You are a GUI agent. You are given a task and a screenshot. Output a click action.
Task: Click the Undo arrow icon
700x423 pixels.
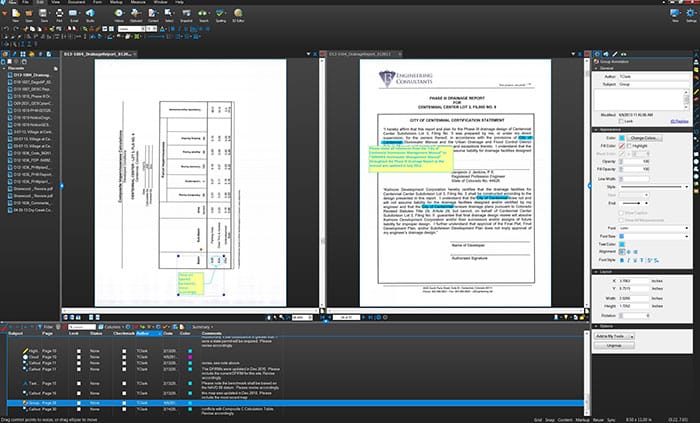click(5, 29)
